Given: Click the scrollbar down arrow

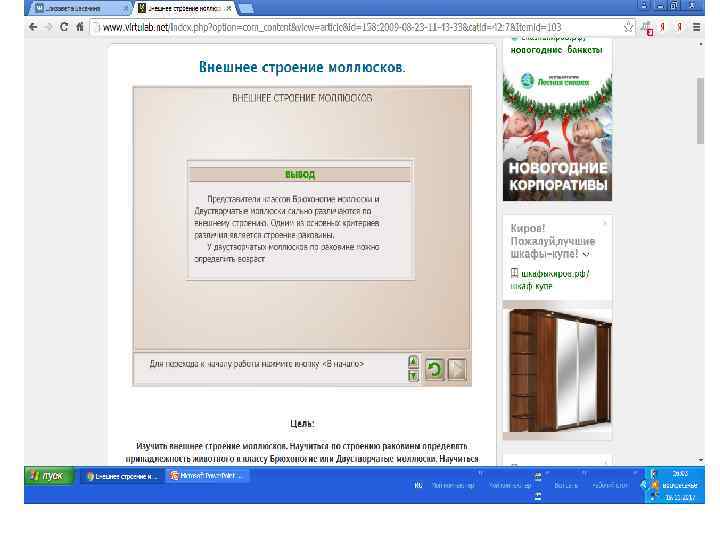Looking at the screenshot, I should pyautogui.click(x=701, y=460).
